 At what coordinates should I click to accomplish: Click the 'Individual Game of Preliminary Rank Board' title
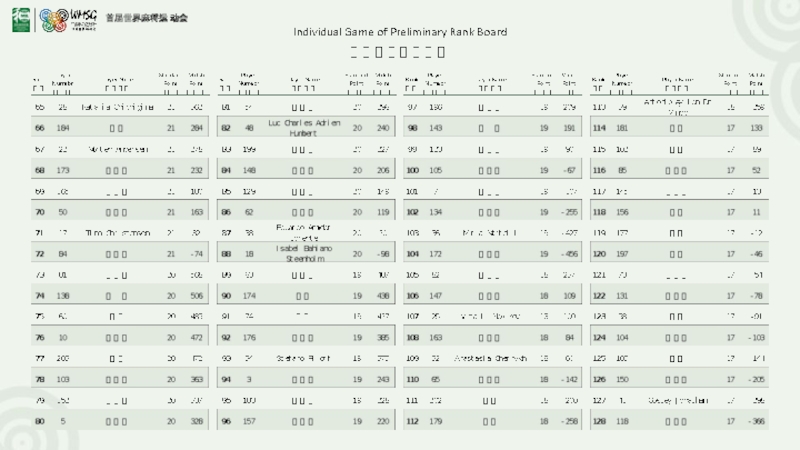point(400,32)
